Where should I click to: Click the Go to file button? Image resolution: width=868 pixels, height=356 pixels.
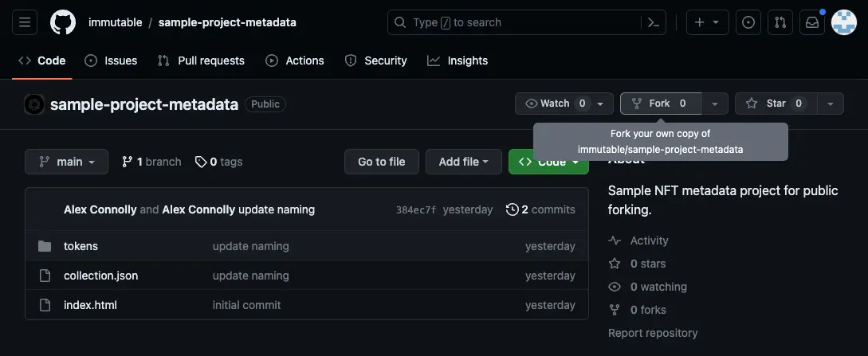pyautogui.click(x=382, y=162)
